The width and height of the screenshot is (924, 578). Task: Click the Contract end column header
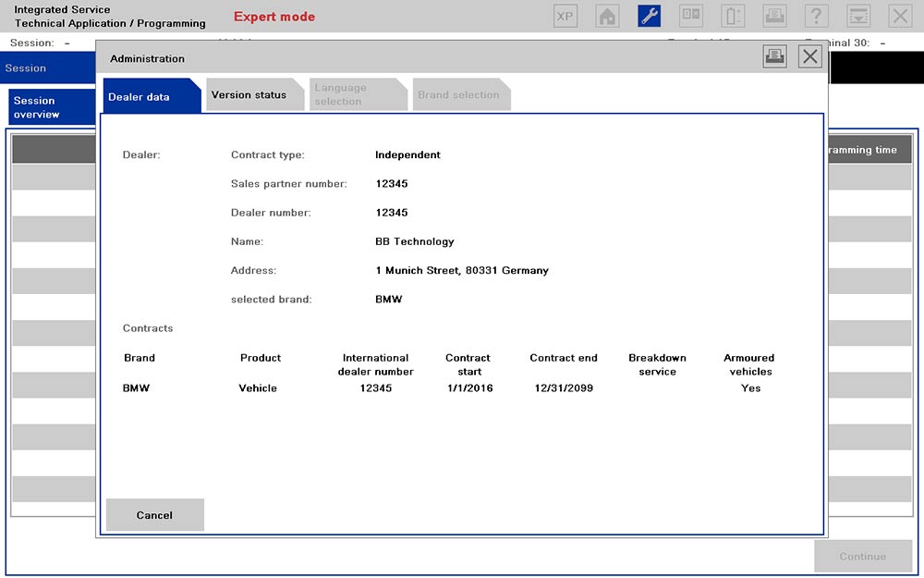pos(564,357)
